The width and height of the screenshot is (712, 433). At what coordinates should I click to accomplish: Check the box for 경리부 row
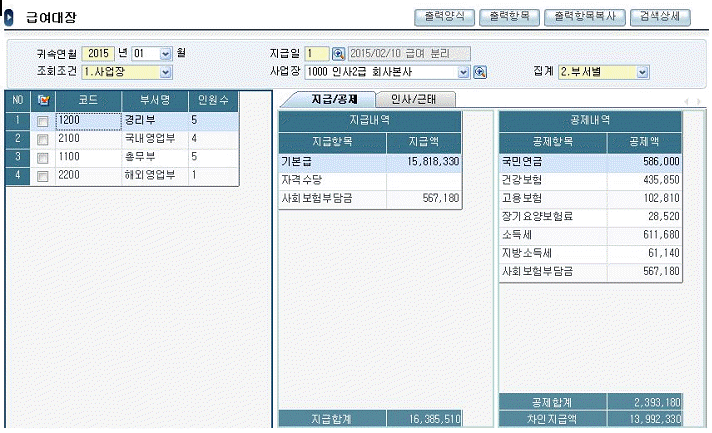[x=42, y=121]
